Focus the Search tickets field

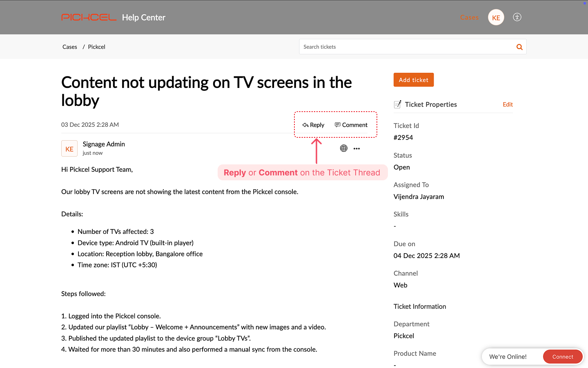click(x=406, y=47)
